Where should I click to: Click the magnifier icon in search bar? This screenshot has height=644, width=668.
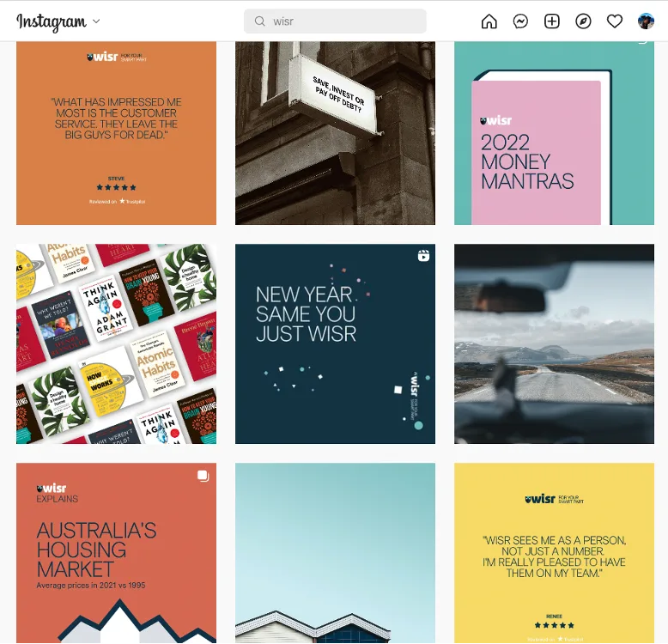259,21
